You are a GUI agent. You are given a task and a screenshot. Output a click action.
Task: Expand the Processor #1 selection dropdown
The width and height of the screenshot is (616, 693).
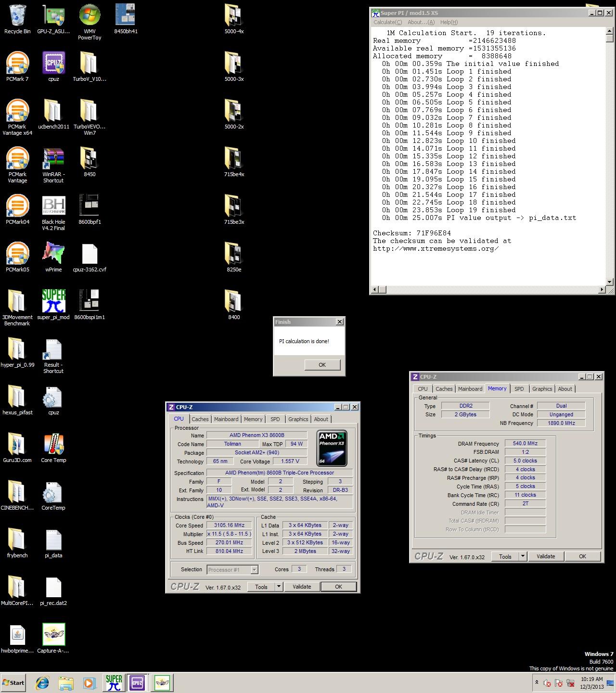click(254, 570)
